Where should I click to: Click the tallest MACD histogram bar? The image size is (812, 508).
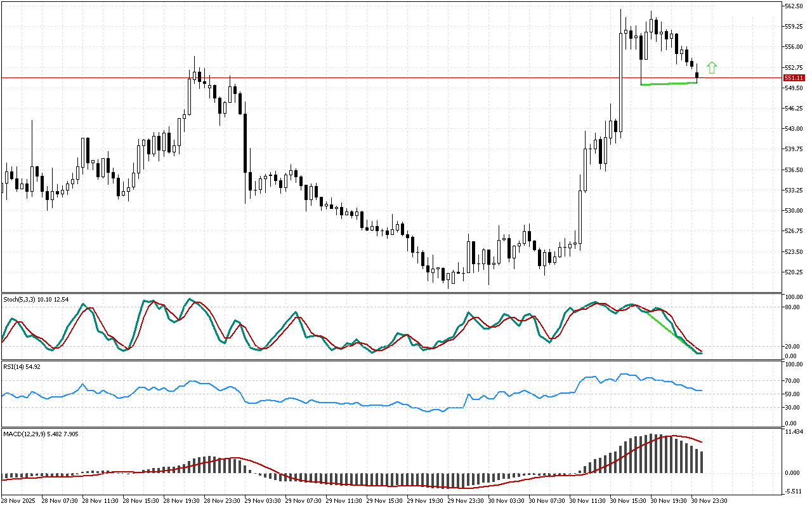click(652, 453)
